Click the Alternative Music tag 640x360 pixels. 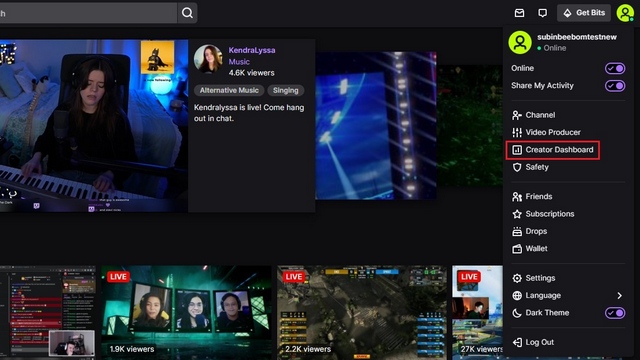click(229, 91)
